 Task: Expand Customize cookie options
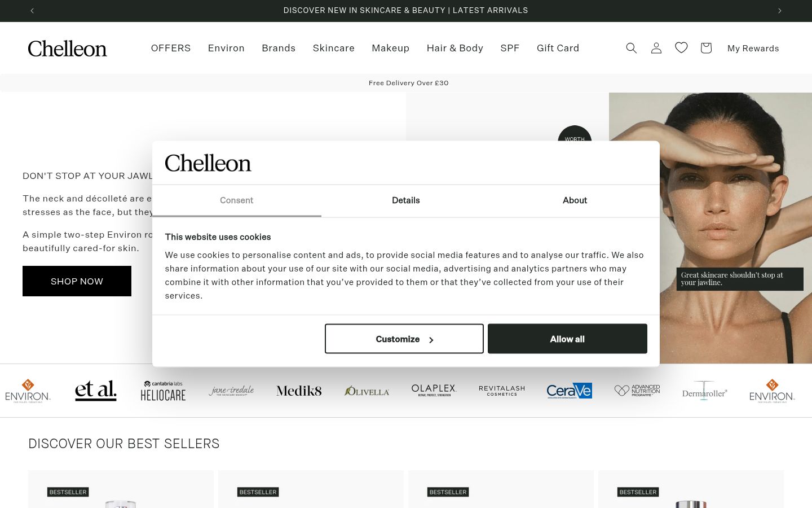tap(404, 339)
